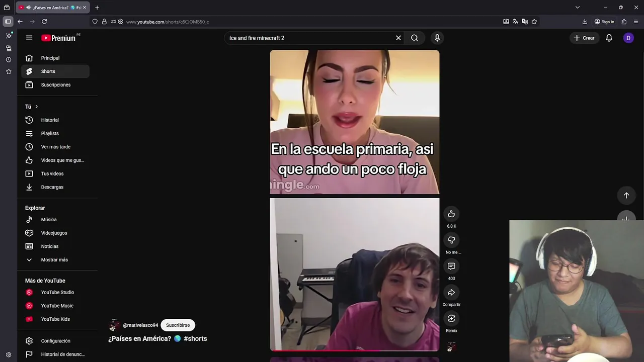The image size is (644, 362).
Task: Open Playlists in the sidebar
Action: [55, 133]
